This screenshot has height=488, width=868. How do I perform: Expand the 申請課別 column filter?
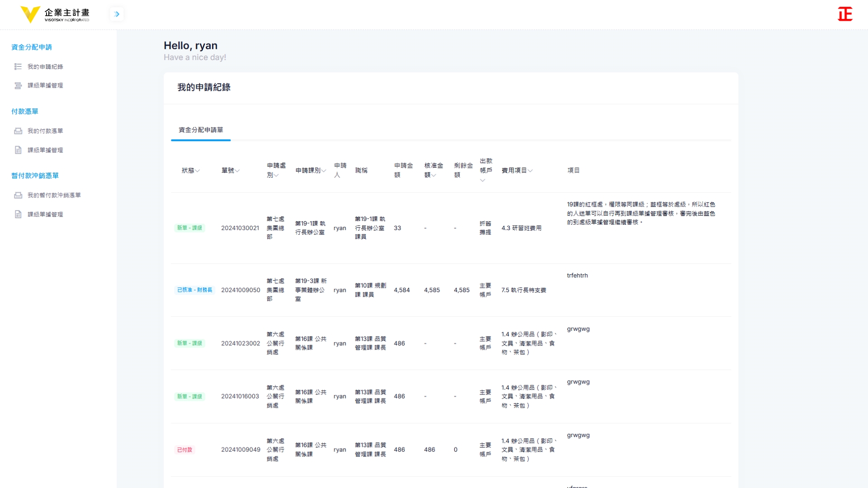324,171
